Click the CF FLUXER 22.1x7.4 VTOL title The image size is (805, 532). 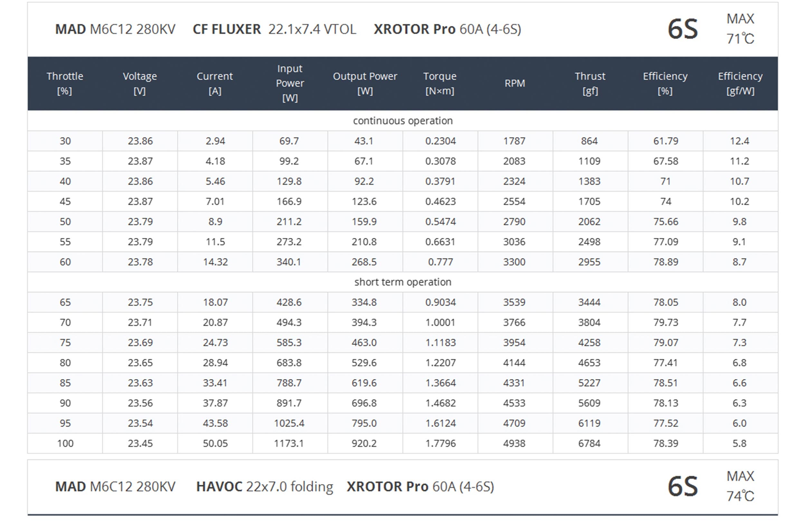274,29
